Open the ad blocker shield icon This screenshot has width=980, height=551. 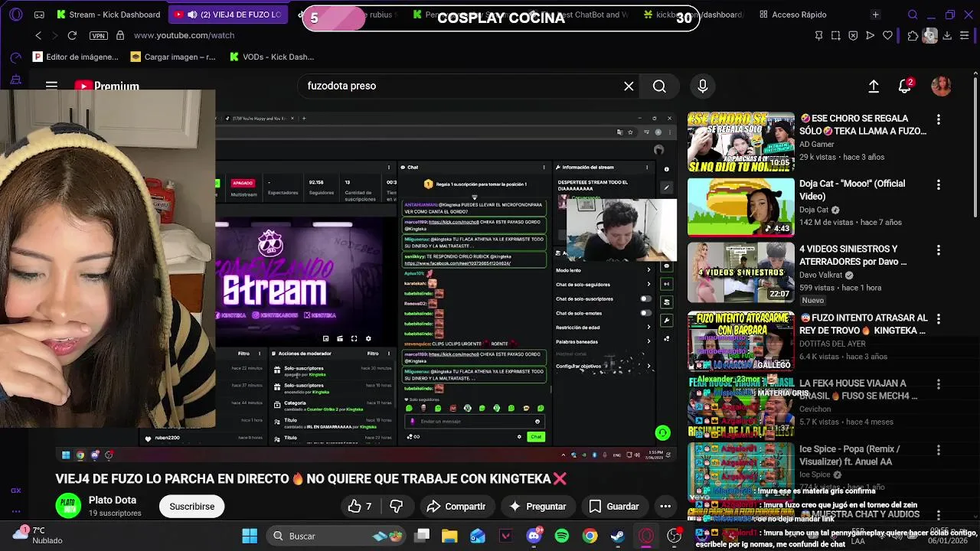pos(853,35)
